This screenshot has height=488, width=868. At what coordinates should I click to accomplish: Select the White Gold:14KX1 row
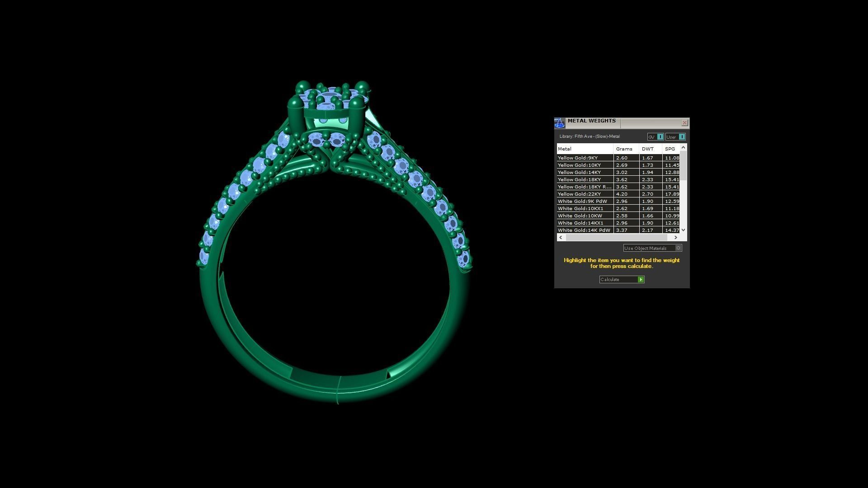click(x=618, y=223)
